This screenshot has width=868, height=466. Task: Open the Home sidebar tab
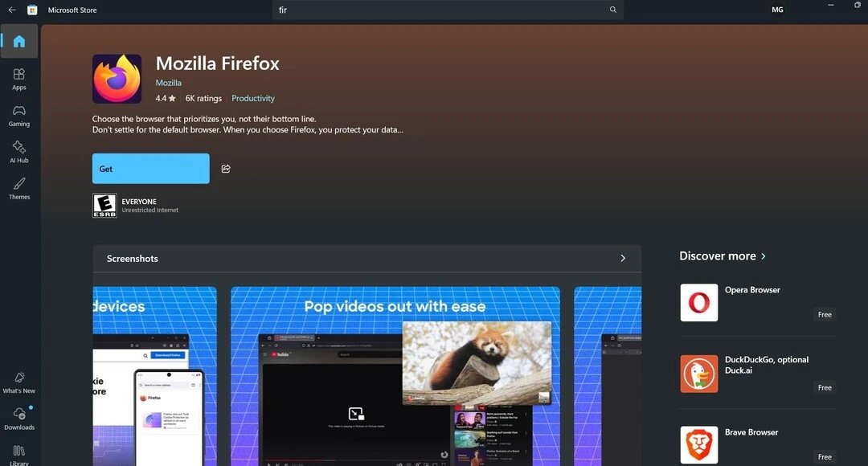point(19,41)
